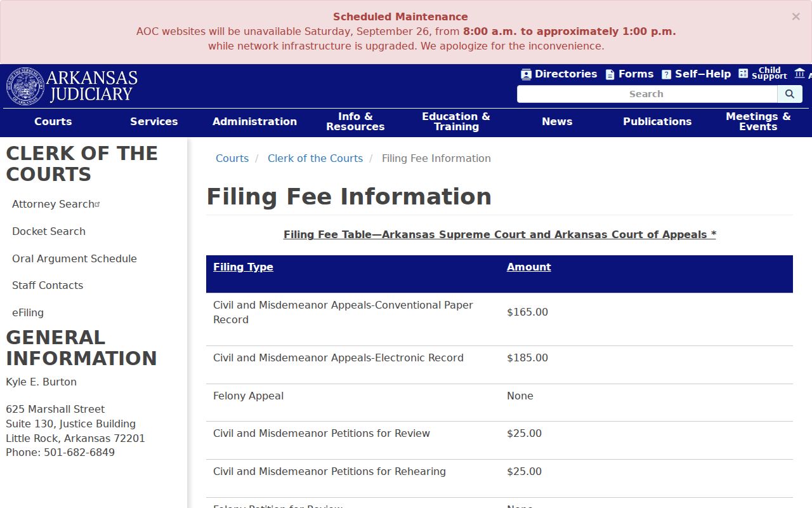Open the Services main menu
Viewport: 812px width, 508px height.
(x=154, y=122)
